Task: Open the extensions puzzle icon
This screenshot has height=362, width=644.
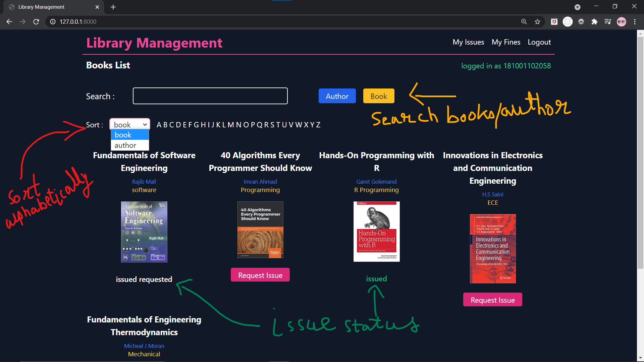Action: [594, 22]
